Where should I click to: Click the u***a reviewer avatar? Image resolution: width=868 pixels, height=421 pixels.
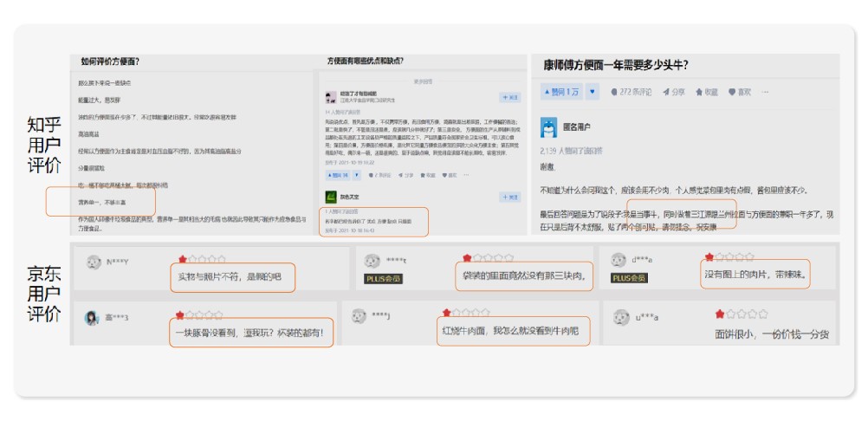tap(620, 317)
